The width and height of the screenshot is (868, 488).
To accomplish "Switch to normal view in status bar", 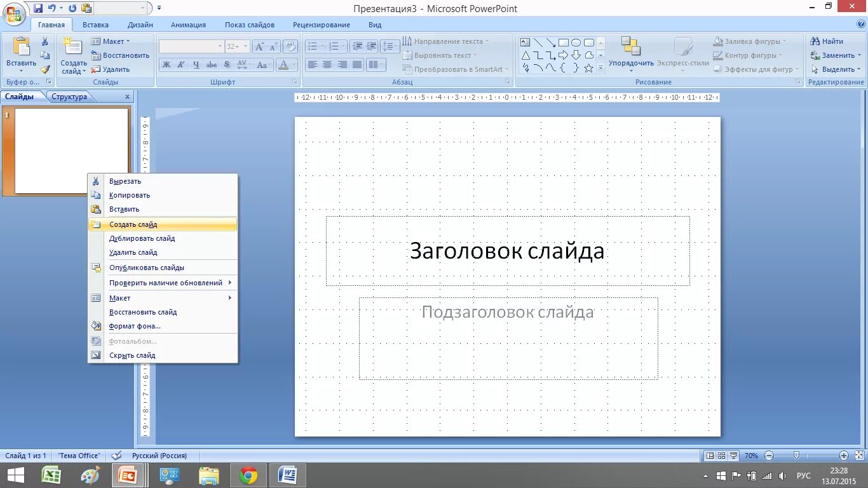I will (x=710, y=456).
